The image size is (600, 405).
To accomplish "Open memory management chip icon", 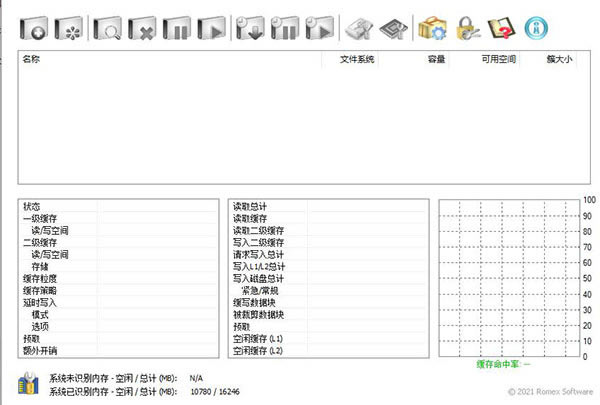I will click(x=394, y=28).
